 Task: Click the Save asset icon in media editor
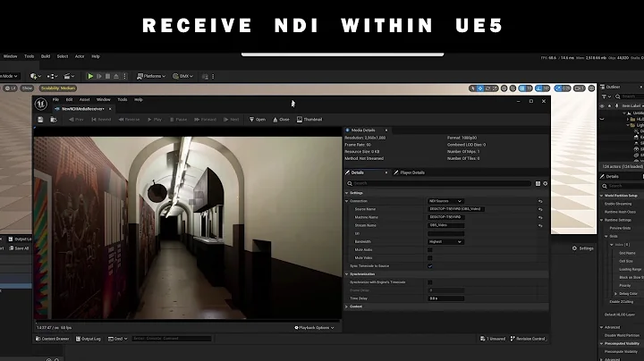coord(40,120)
